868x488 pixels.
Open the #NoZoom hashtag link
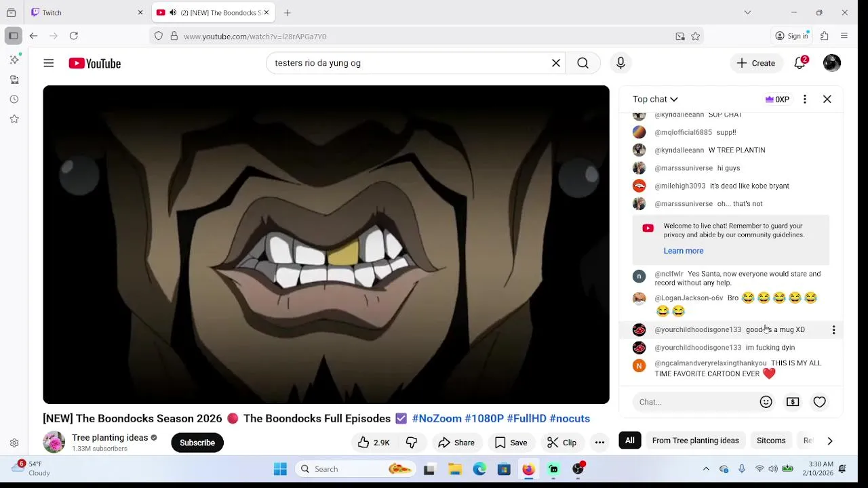pyautogui.click(x=437, y=418)
